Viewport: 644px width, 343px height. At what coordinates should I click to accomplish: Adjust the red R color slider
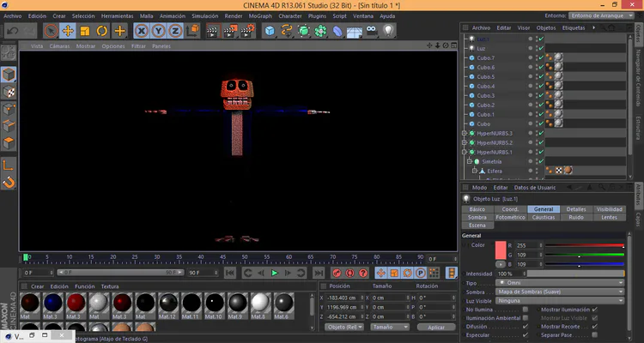point(585,246)
